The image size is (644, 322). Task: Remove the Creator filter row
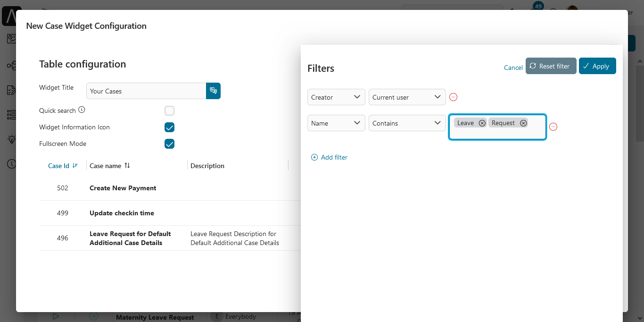coord(453,97)
